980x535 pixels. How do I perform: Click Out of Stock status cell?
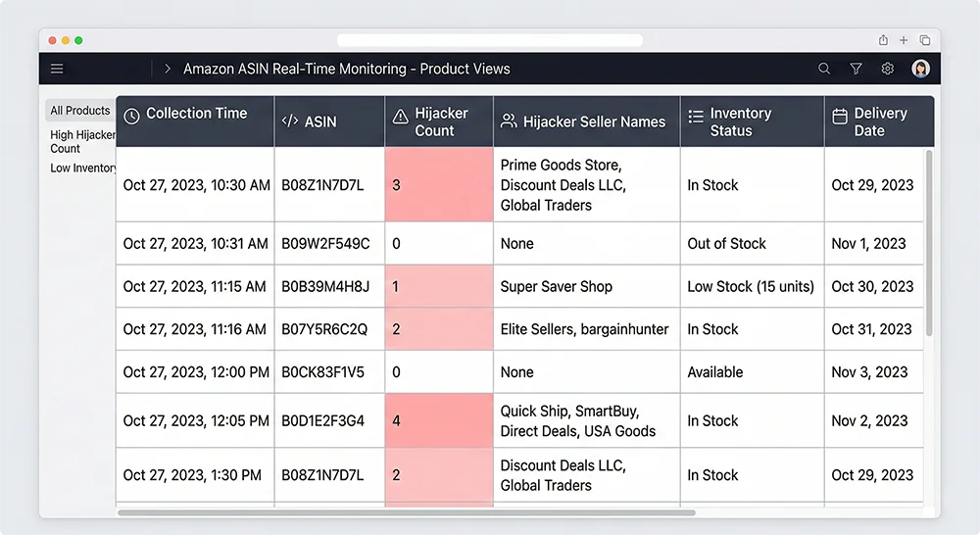coord(752,243)
